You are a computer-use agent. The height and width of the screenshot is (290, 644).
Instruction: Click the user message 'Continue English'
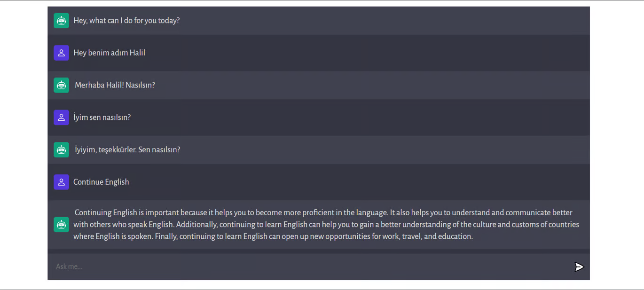coord(101,182)
